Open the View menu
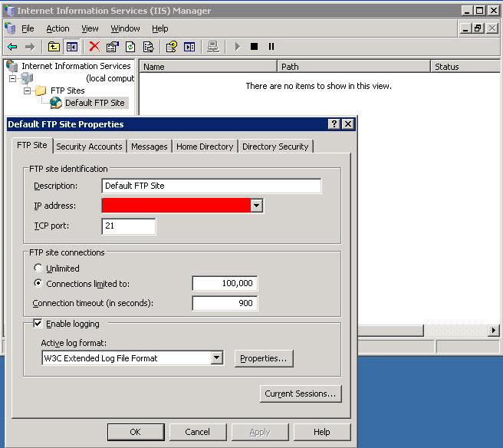Image resolution: width=503 pixels, height=448 pixels. click(x=90, y=28)
